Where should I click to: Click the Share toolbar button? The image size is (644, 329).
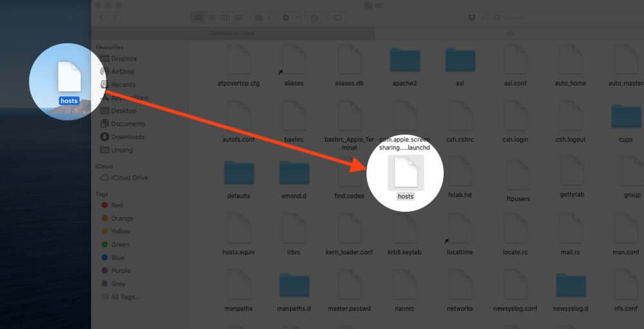point(315,17)
